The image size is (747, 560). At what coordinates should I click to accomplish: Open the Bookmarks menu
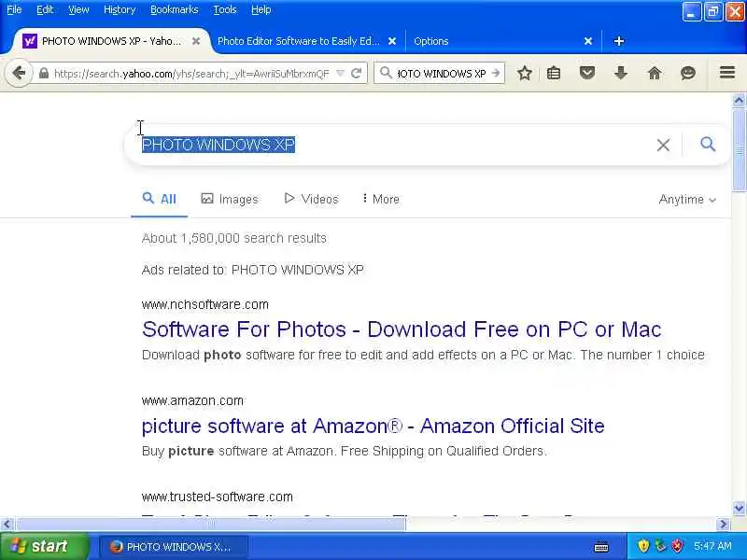175,9
